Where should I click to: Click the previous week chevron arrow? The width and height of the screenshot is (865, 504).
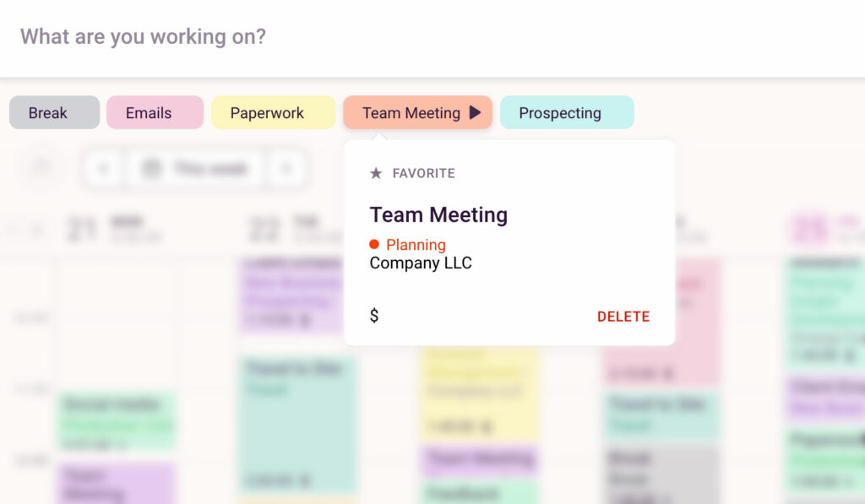pos(102,168)
